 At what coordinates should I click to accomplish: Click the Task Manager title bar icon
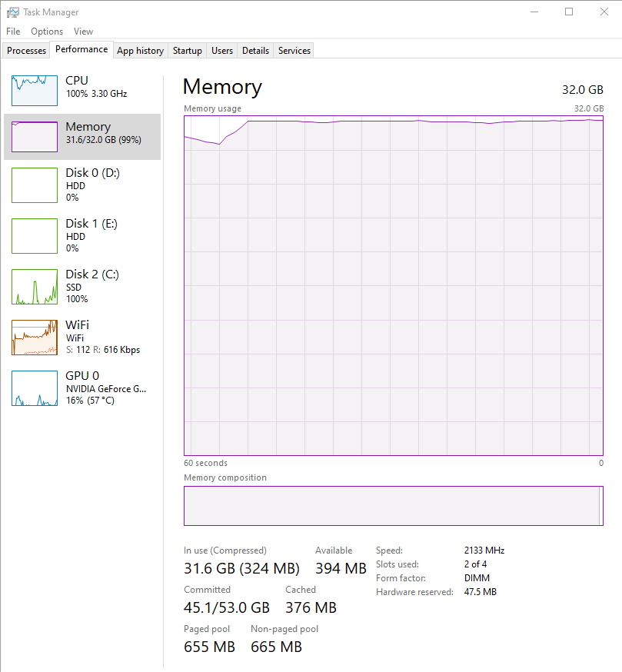tap(13, 12)
